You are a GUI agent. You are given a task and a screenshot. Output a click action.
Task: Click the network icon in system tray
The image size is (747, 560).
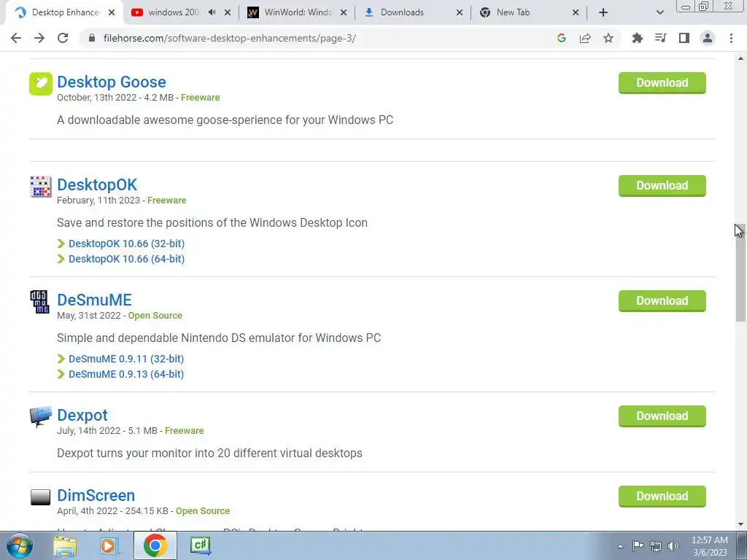point(656,546)
